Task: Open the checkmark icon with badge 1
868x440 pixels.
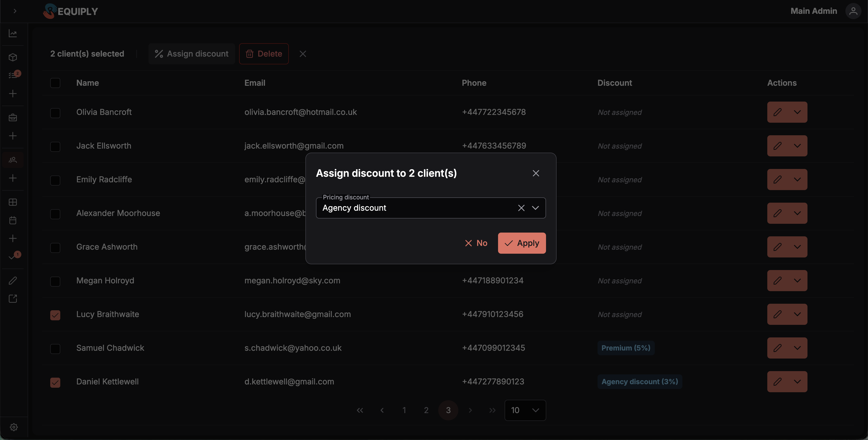Action: 13,256
